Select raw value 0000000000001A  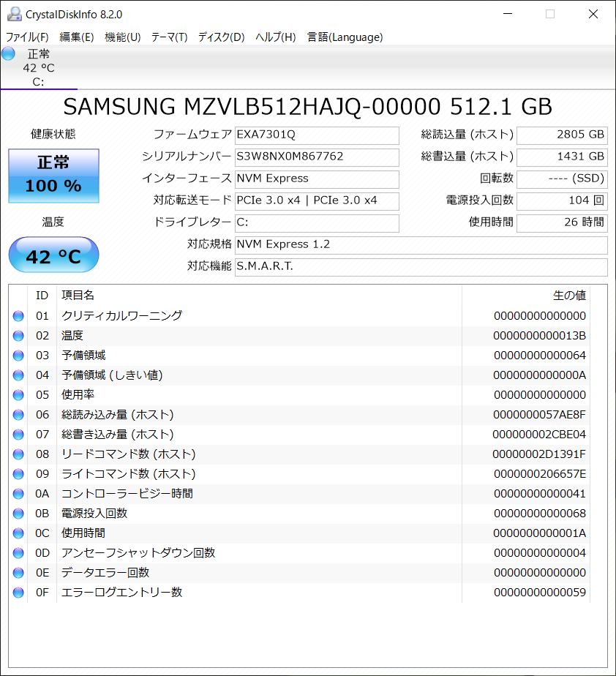[539, 533]
